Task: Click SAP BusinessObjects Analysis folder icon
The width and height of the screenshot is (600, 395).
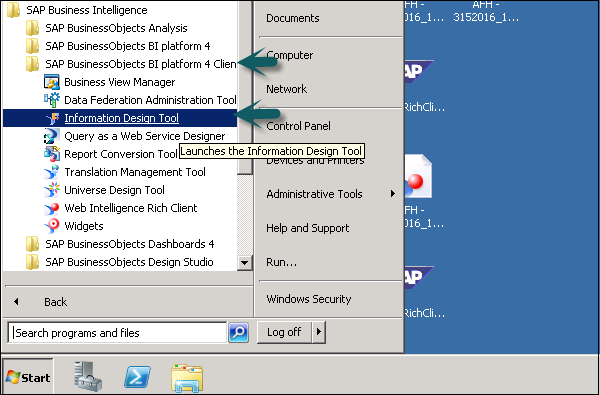Action: coord(32,28)
